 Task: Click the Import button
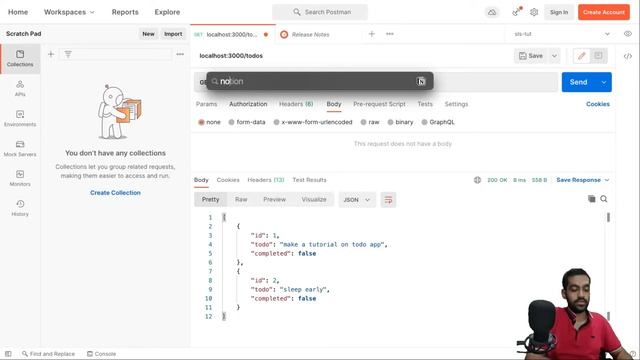tap(173, 34)
